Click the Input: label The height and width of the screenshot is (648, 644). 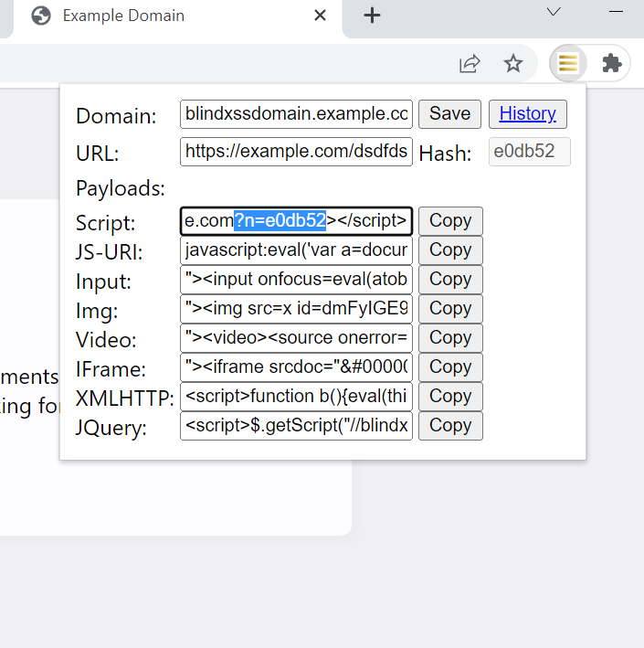103,282
